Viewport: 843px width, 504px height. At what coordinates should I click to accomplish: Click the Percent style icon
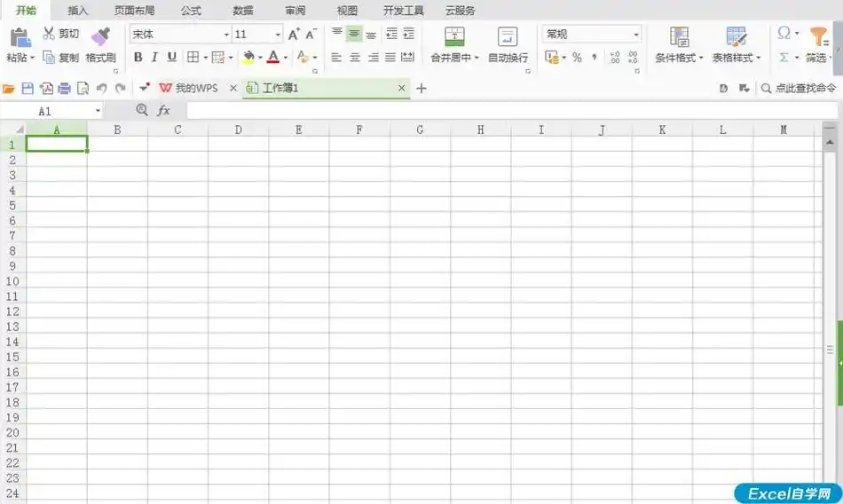coord(577,58)
